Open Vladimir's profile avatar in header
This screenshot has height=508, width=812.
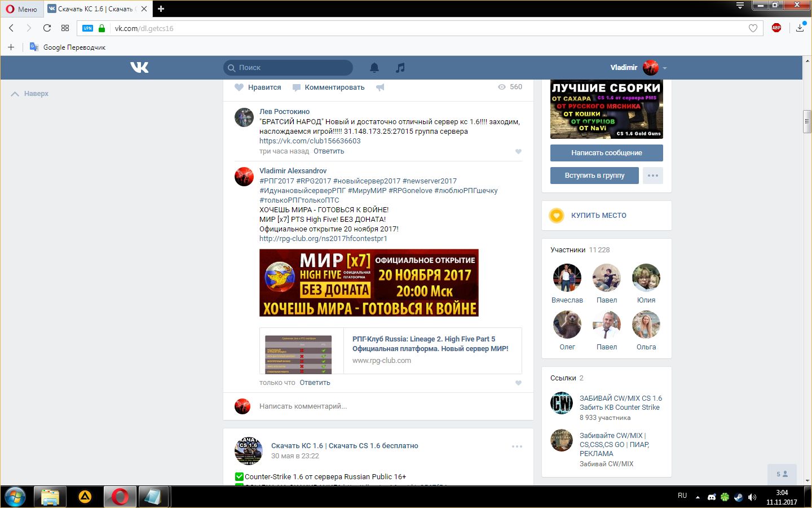(x=651, y=68)
